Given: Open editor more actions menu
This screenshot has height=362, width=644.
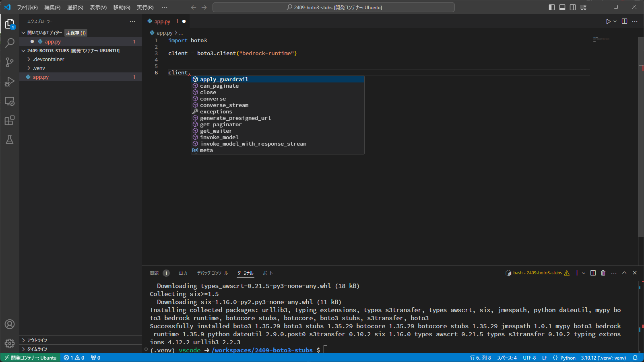Looking at the screenshot, I should (635, 21).
